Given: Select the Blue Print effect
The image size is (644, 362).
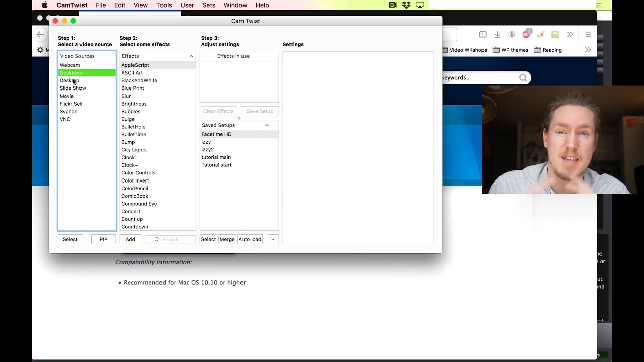Looking at the screenshot, I should click(157, 88).
